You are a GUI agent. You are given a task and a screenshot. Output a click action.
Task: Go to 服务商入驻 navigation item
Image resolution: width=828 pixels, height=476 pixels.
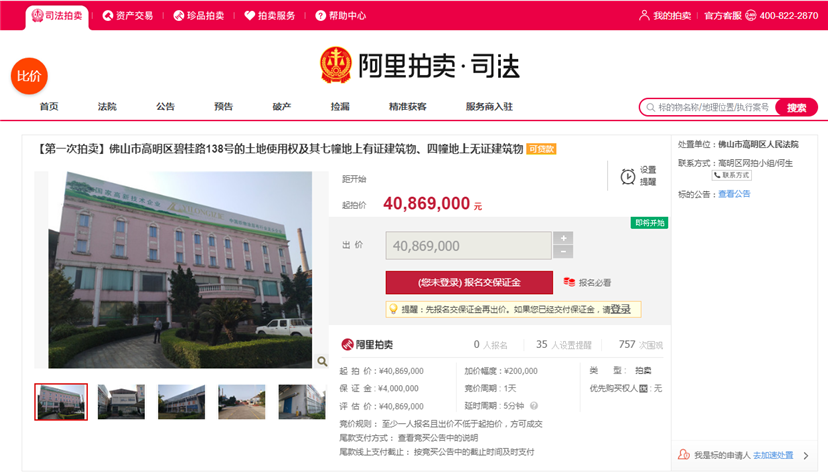(x=489, y=106)
